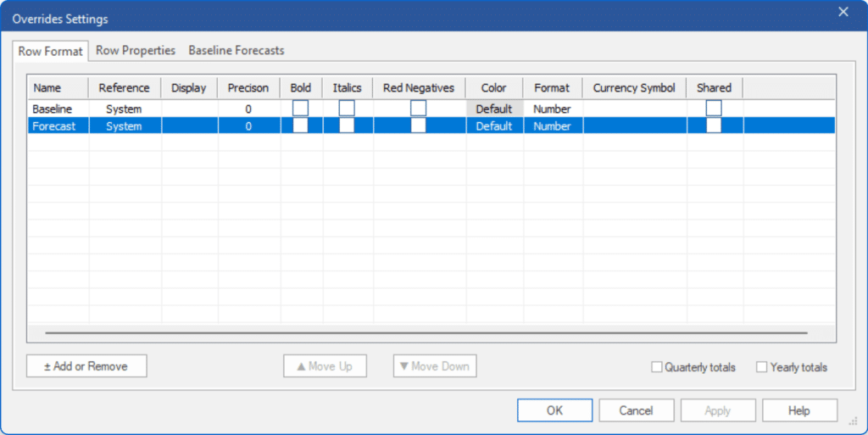Open Help for overrides settings

coord(798,410)
